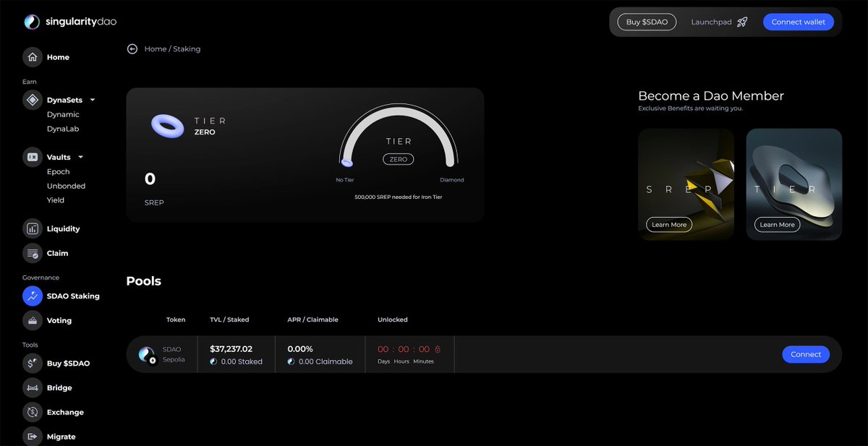
Task: Click the ring marker on the tier gauge
Action: click(x=347, y=163)
